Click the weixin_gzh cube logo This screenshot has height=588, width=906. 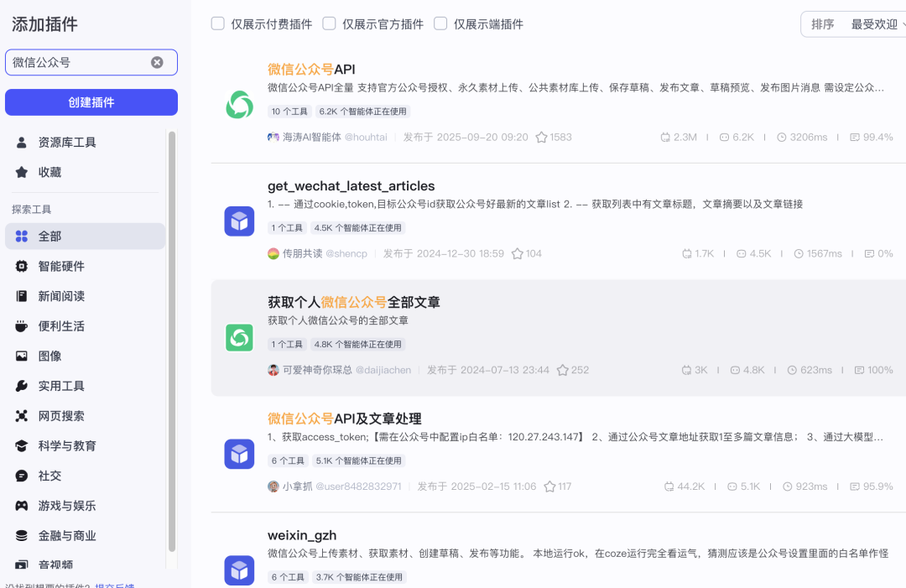coord(239,570)
